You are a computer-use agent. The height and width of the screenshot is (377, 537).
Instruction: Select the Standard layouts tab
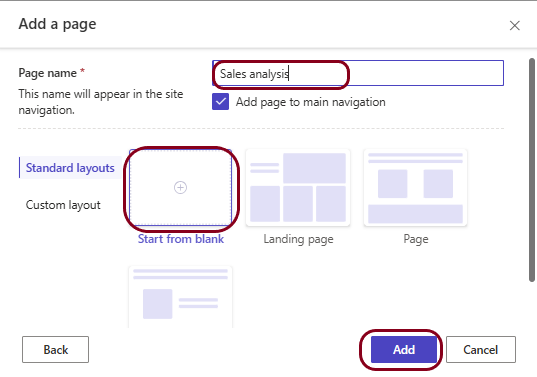70,168
